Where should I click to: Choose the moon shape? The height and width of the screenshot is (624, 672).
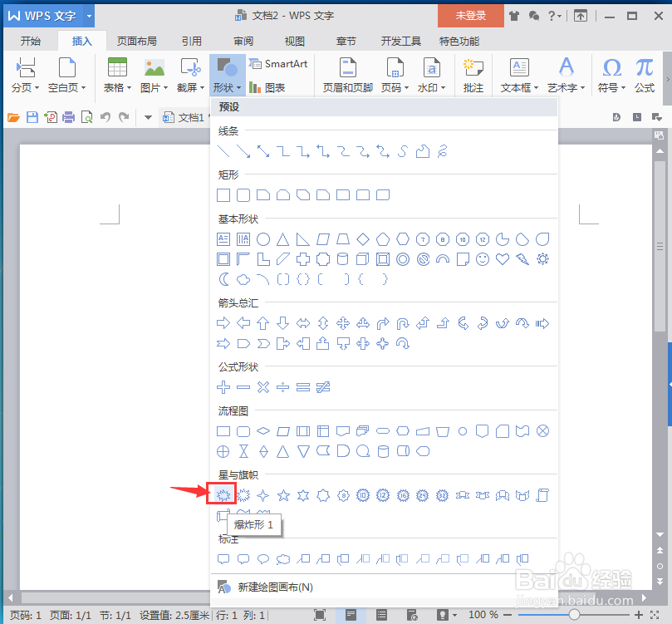[x=223, y=279]
